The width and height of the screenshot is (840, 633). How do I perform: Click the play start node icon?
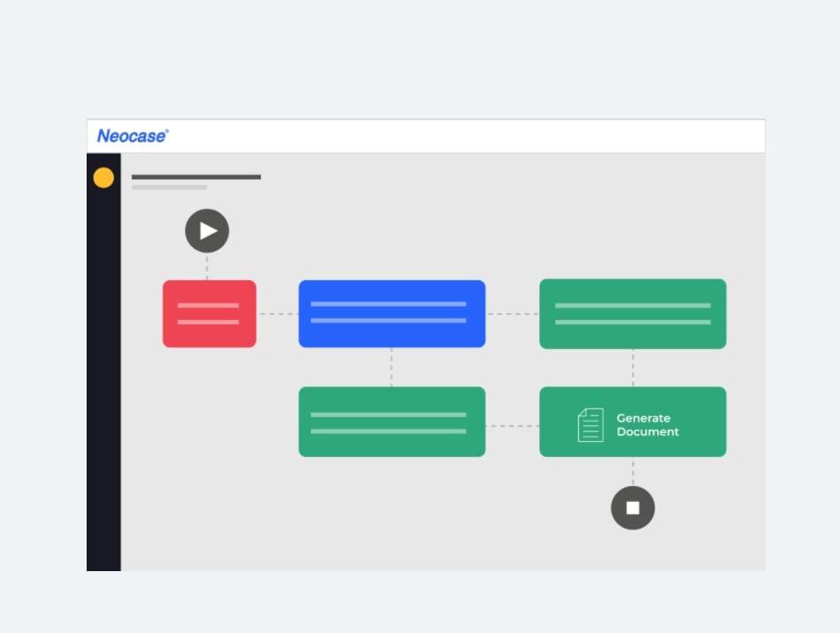pos(207,232)
